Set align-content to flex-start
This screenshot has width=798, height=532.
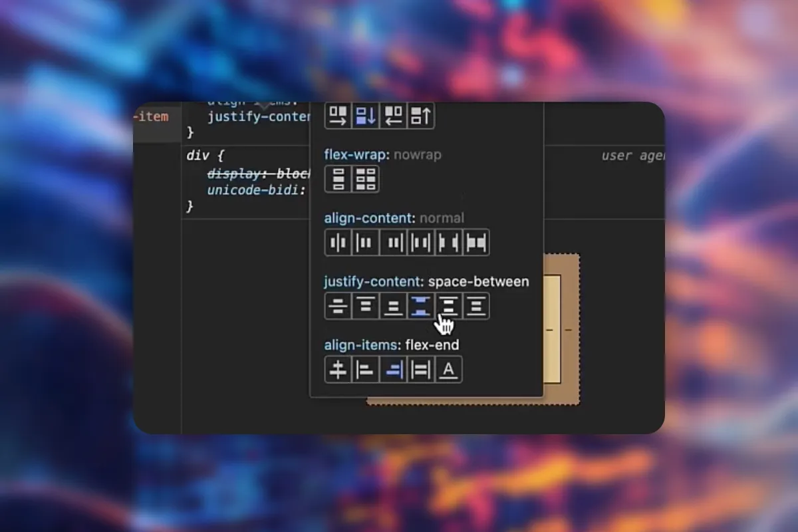pyautogui.click(x=366, y=243)
